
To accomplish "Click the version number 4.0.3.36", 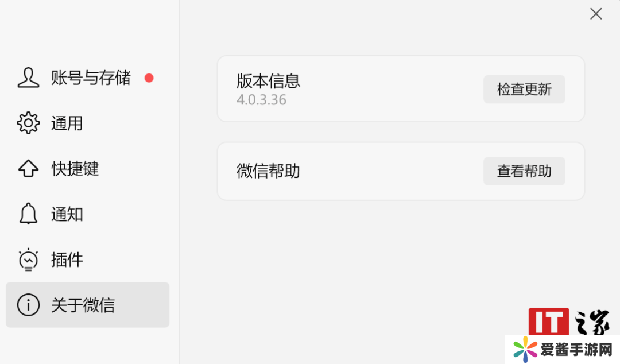I will click(x=261, y=100).
